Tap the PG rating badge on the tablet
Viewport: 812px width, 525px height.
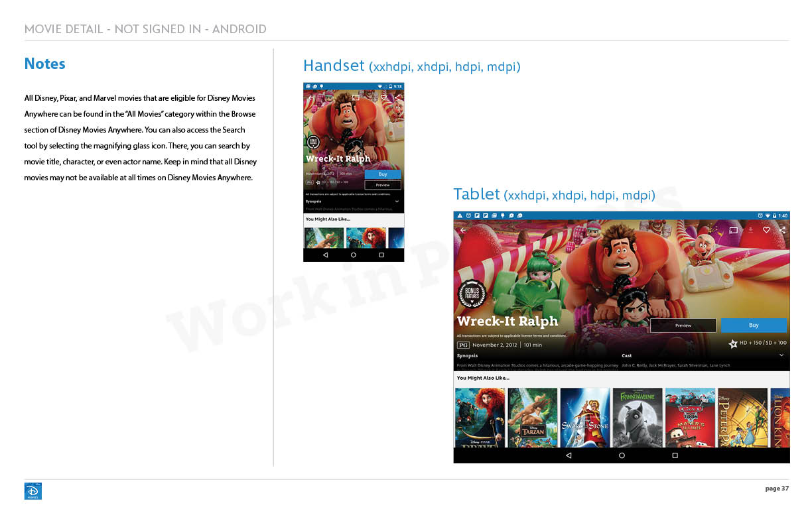click(x=463, y=345)
